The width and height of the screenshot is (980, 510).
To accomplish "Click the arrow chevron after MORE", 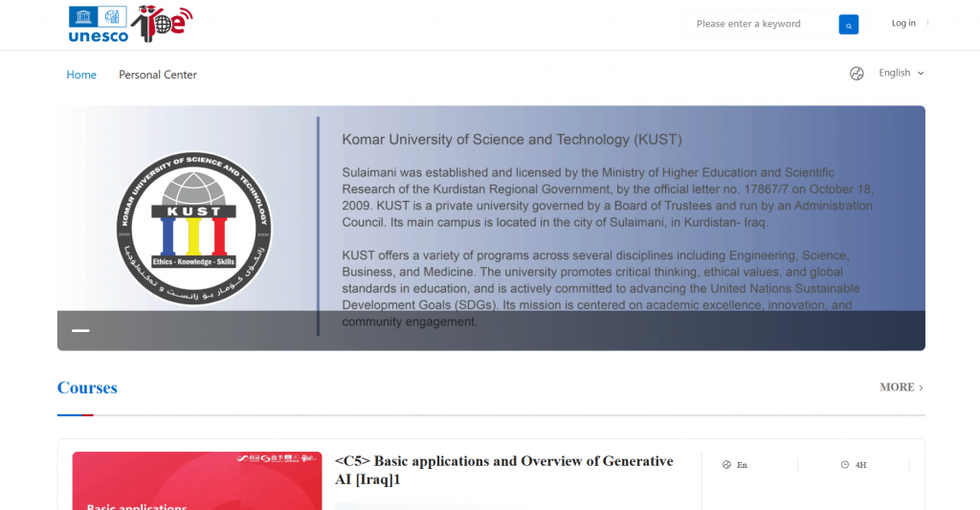I will 921,388.
